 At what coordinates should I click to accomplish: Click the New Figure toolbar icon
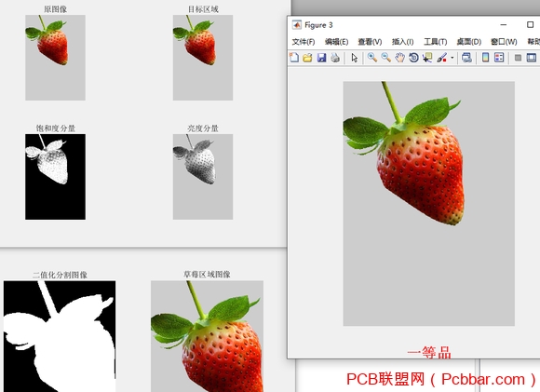point(294,58)
